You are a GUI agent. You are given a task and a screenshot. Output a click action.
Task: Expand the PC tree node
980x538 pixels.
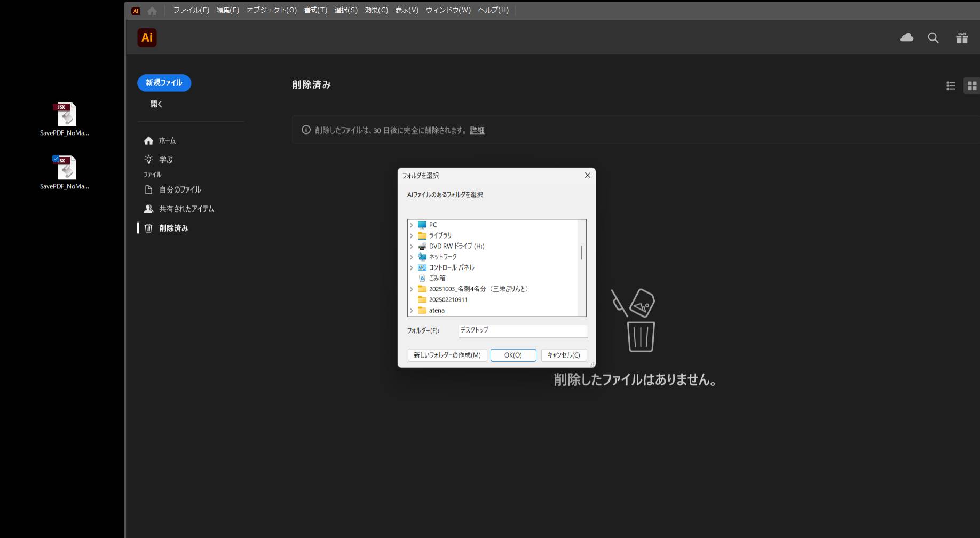[x=411, y=225]
